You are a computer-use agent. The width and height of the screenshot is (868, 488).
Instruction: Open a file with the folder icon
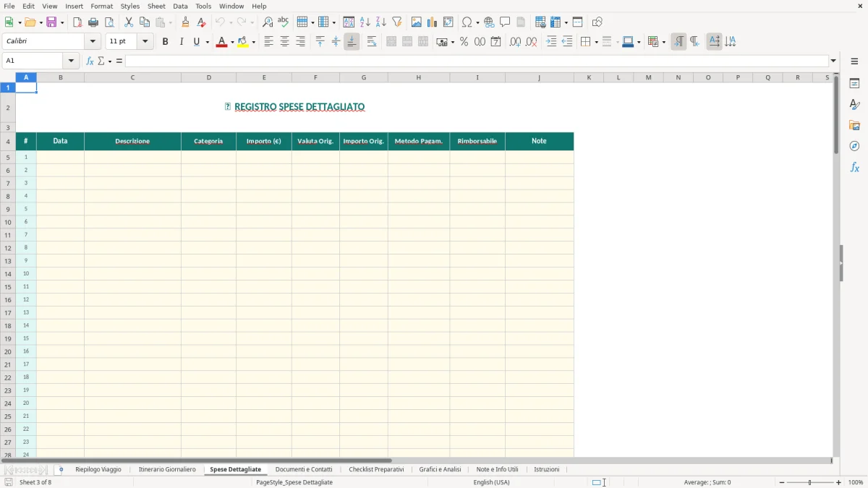coord(30,22)
